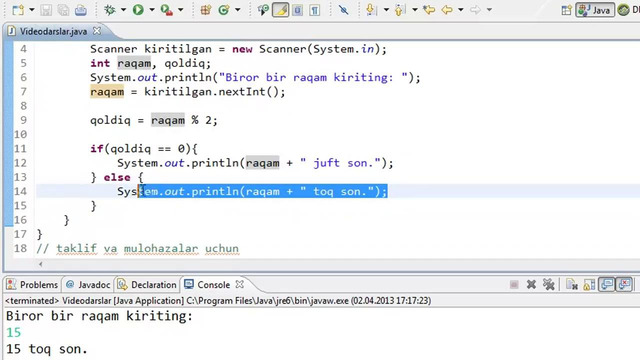Click the New Java Class icon
This screenshot has height=360, width=640.
coord(224,10)
